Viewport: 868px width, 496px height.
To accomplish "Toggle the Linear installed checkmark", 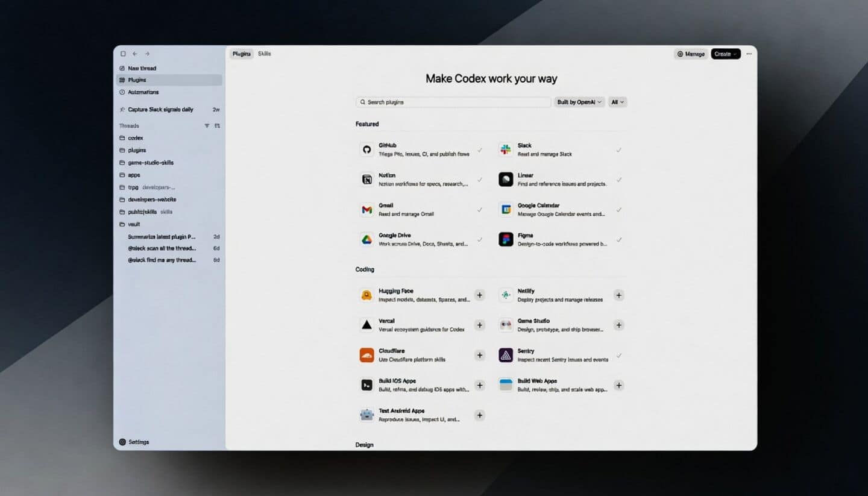I will point(618,180).
